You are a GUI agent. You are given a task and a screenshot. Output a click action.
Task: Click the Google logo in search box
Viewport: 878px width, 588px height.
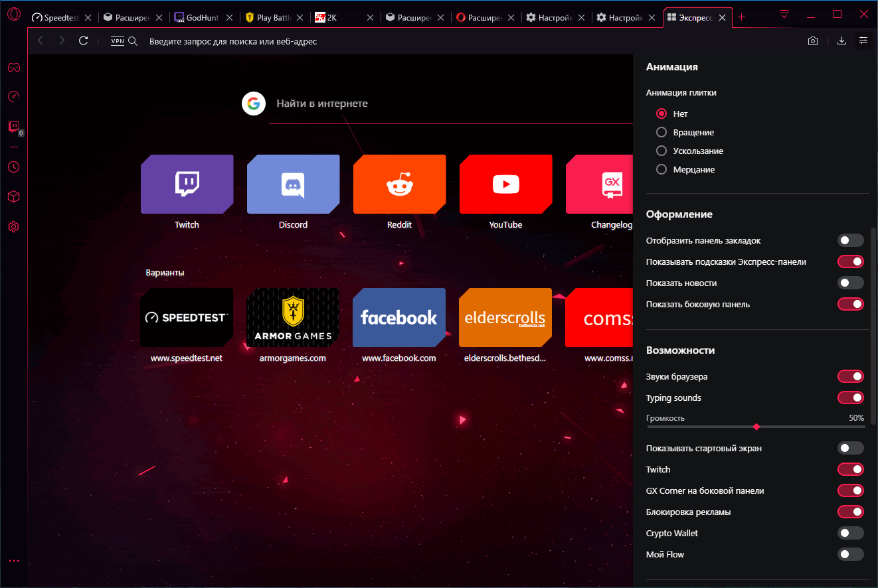[x=254, y=104]
